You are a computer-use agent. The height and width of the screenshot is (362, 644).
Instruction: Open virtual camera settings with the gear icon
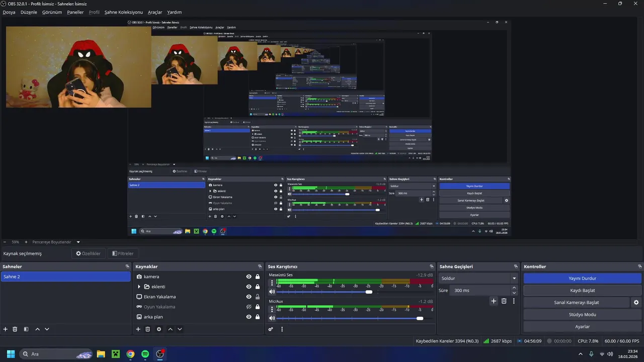click(x=636, y=303)
